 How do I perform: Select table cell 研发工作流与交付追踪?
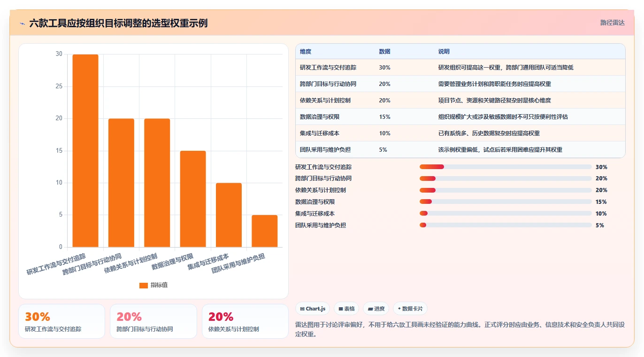coord(328,68)
